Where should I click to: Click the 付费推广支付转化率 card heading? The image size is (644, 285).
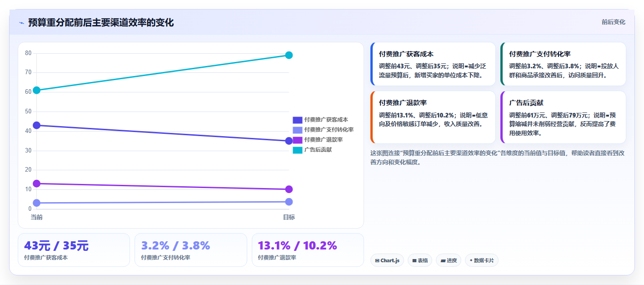pyautogui.click(x=540, y=54)
